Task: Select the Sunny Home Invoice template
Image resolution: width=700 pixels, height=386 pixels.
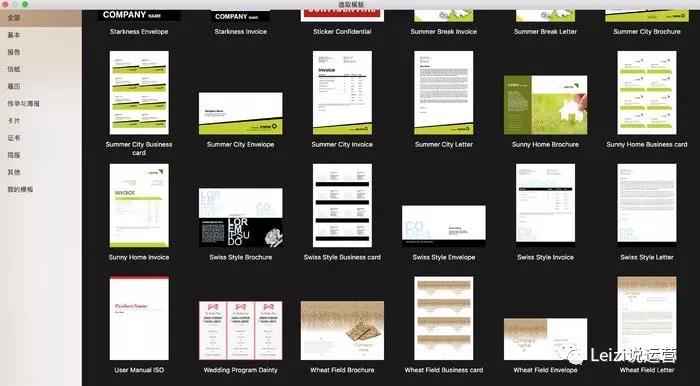Action: (139, 205)
